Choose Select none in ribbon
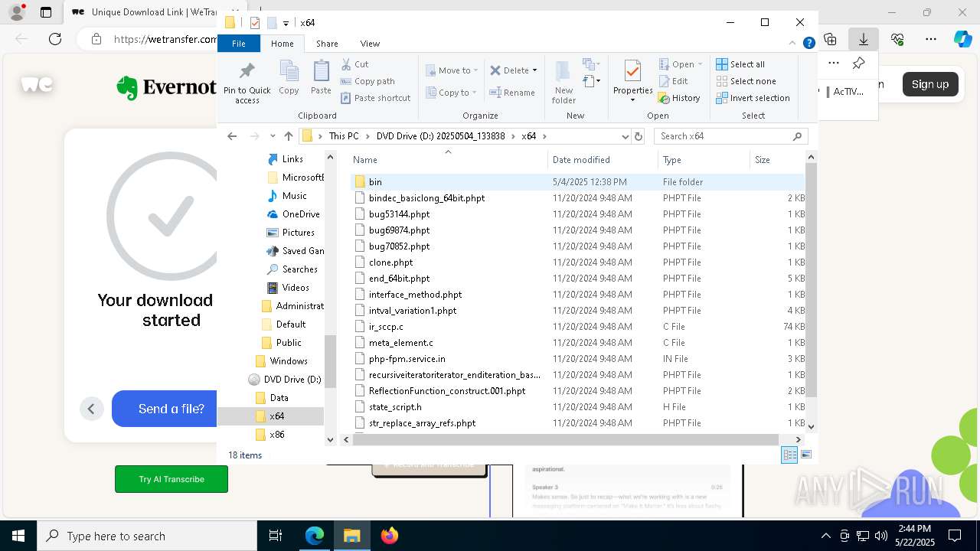 pyautogui.click(x=746, y=81)
